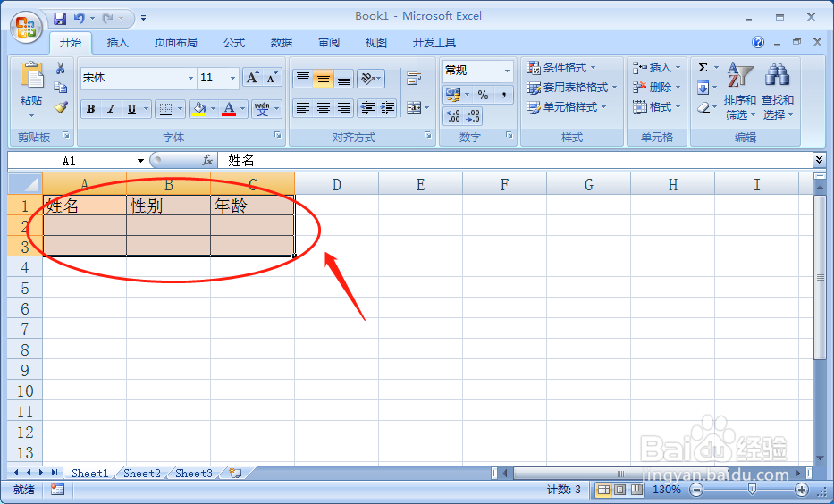Increase font size with large A

(252, 78)
